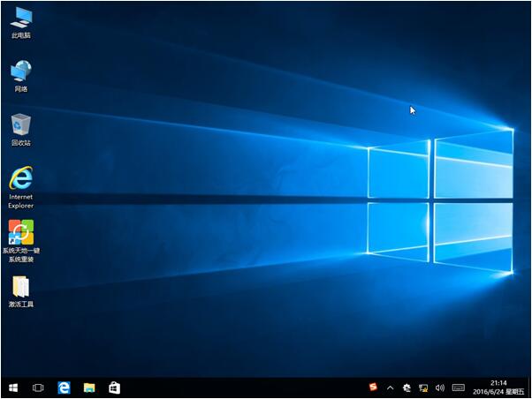This screenshot has width=532, height=399.
Task: Open the clock showing 21:14
Action: point(498,388)
